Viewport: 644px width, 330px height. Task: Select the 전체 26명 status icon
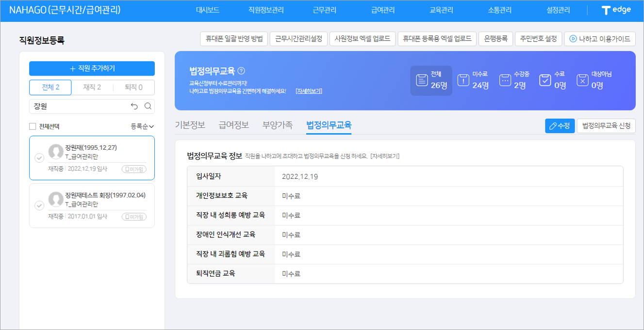pyautogui.click(x=421, y=80)
